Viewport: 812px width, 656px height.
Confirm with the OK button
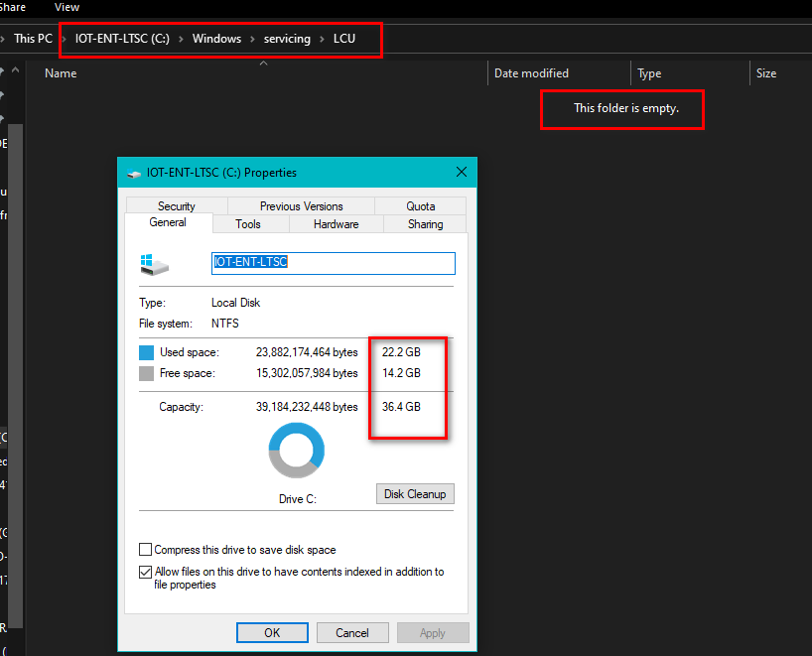click(272, 633)
